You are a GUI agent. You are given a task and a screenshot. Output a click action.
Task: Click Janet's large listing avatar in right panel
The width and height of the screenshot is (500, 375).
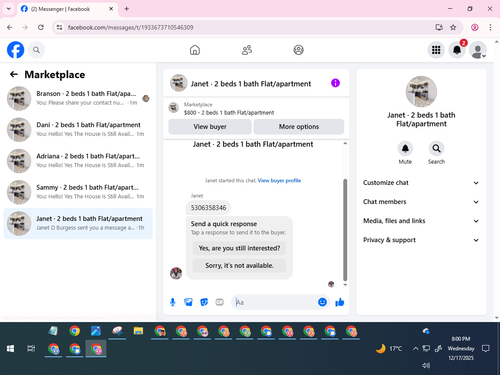pyautogui.click(x=421, y=91)
